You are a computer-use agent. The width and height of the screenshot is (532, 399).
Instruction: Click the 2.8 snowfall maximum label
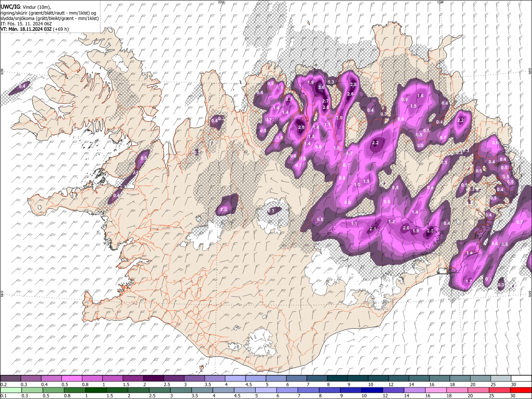(x=354, y=84)
